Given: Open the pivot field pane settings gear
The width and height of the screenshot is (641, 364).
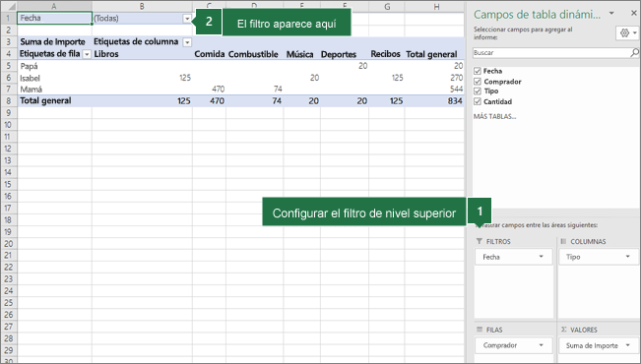Looking at the screenshot, I should pyautogui.click(x=627, y=33).
